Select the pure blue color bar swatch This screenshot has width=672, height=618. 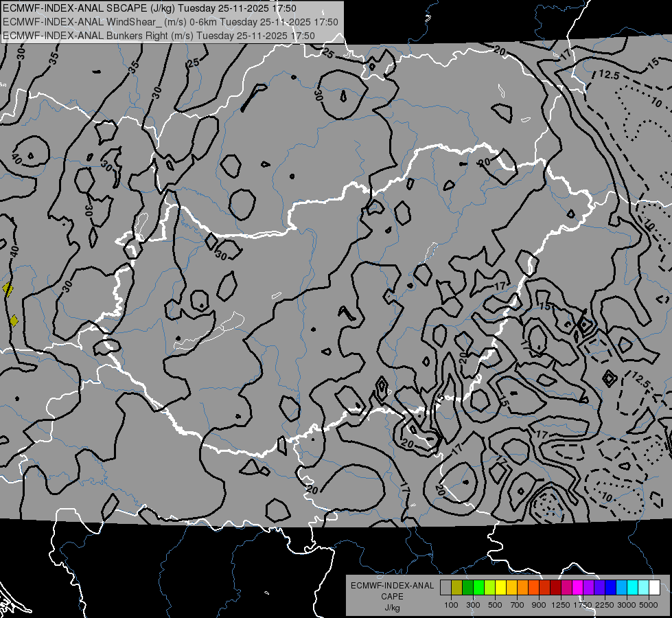pyautogui.click(x=611, y=587)
